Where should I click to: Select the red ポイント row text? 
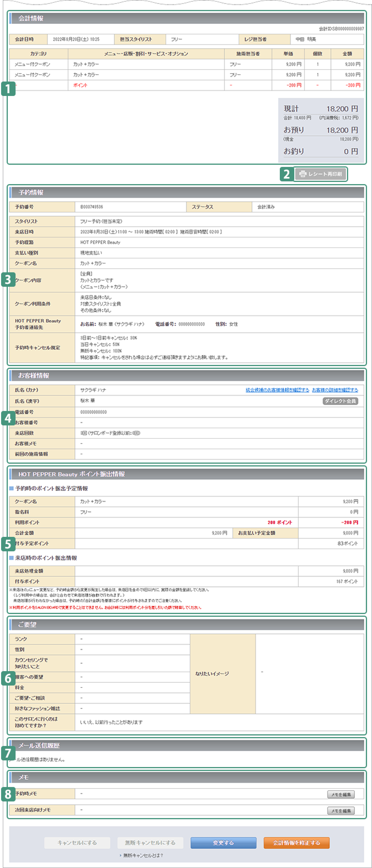tap(81, 85)
